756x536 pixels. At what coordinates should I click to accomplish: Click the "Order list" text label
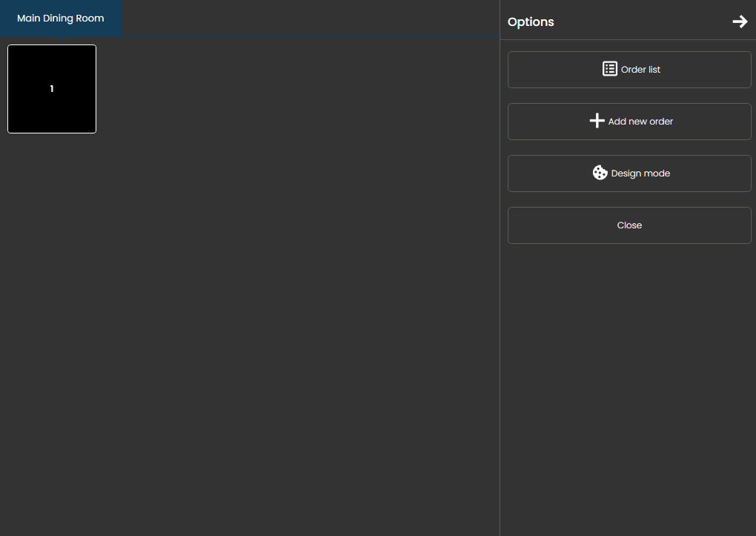(640, 70)
